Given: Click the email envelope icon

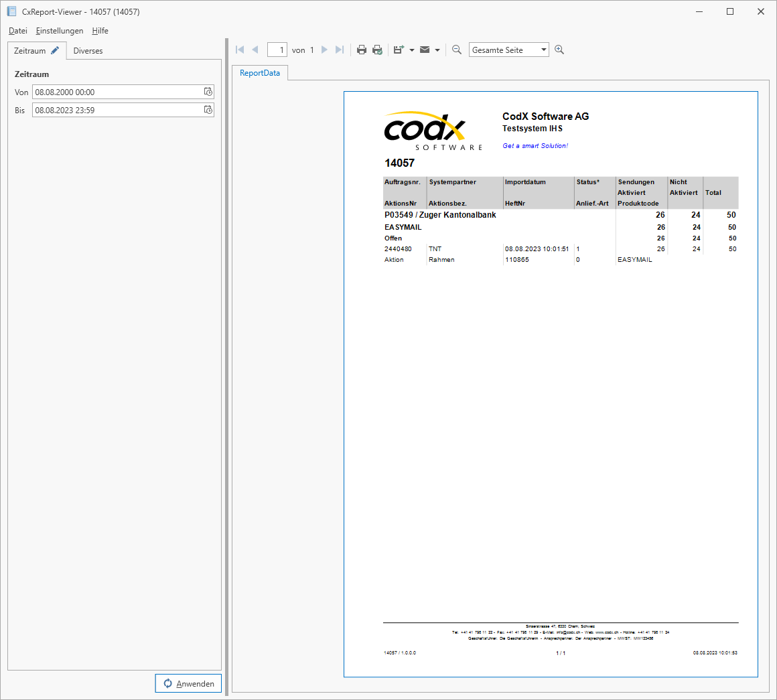Looking at the screenshot, I should point(425,49).
